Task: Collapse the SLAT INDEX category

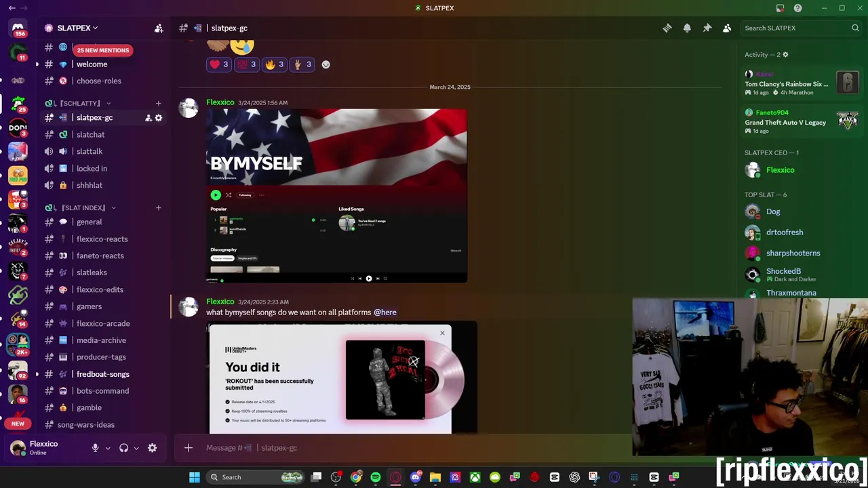Action: pyautogui.click(x=80, y=207)
